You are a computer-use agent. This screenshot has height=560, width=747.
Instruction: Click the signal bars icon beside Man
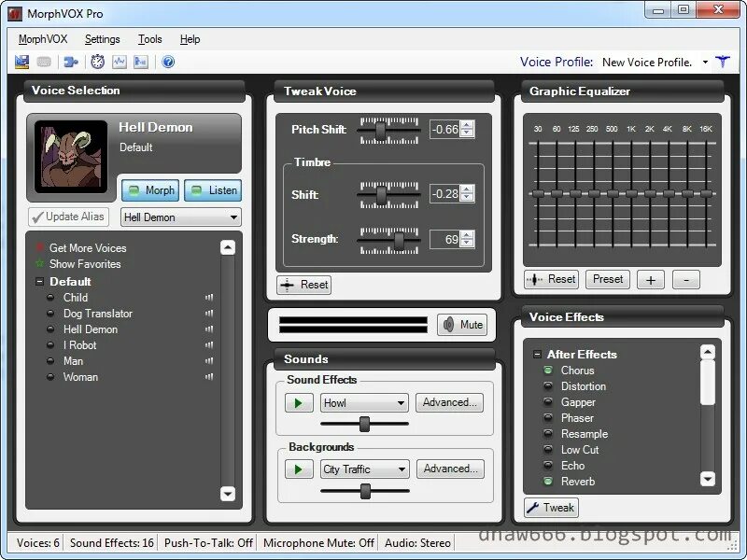pyautogui.click(x=209, y=361)
